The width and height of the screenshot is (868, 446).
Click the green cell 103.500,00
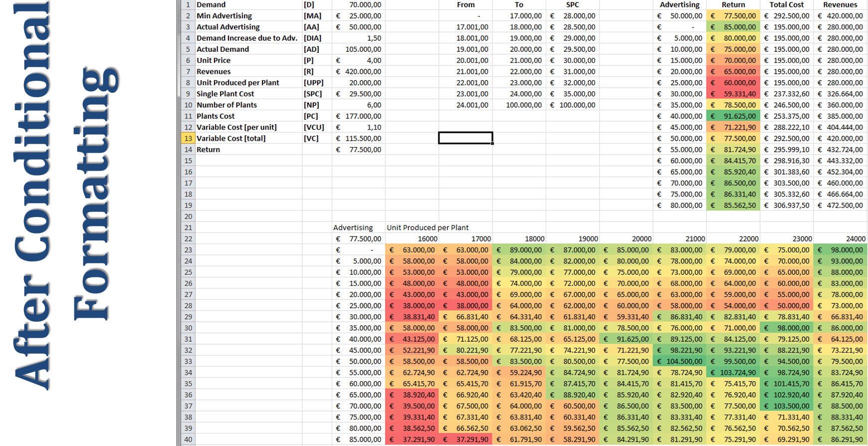pos(787,406)
